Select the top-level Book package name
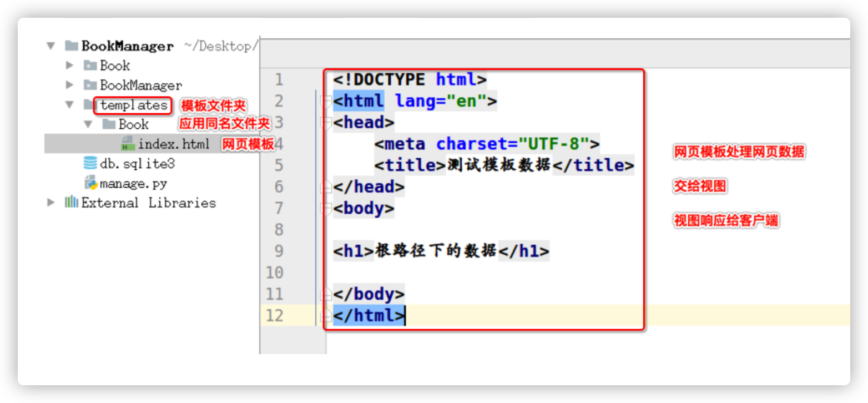Screen dimensions: 868x403 click(x=115, y=66)
